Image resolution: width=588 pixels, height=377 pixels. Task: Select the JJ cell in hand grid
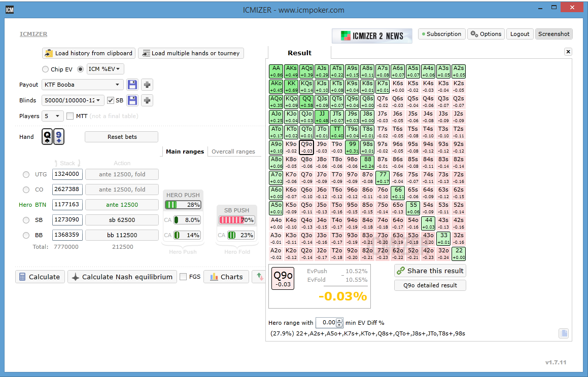coord(322,117)
